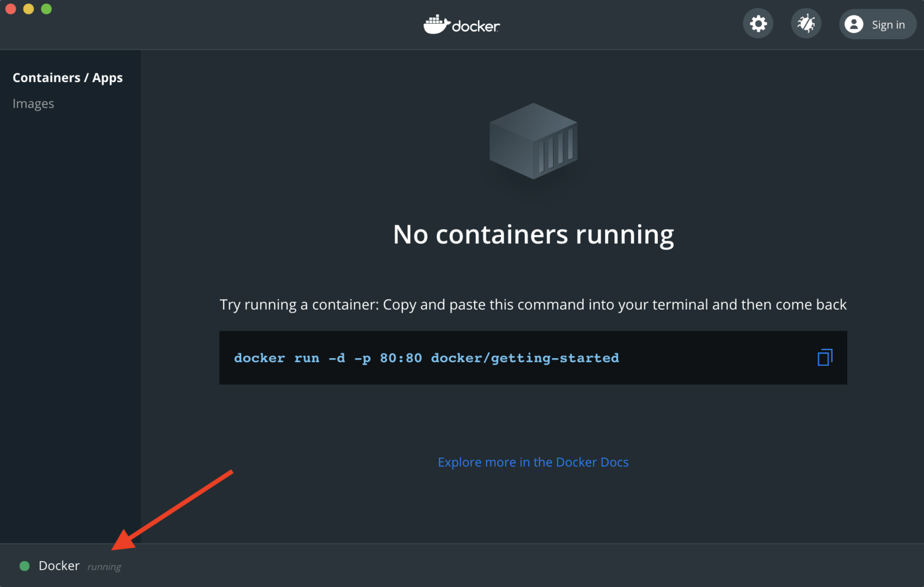Click the Docker whale logo
The width and height of the screenshot is (924, 587).
[x=461, y=25]
